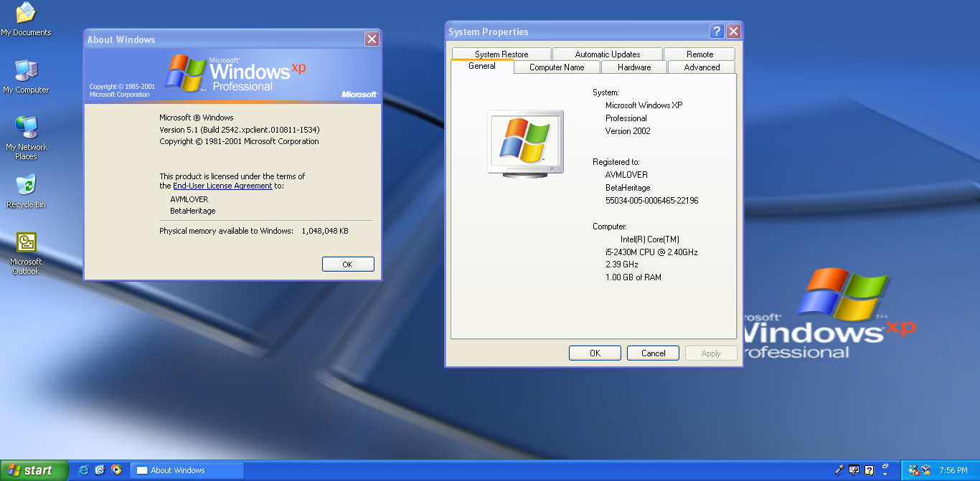
Task: Click OK in System Properties
Action: tap(595, 353)
